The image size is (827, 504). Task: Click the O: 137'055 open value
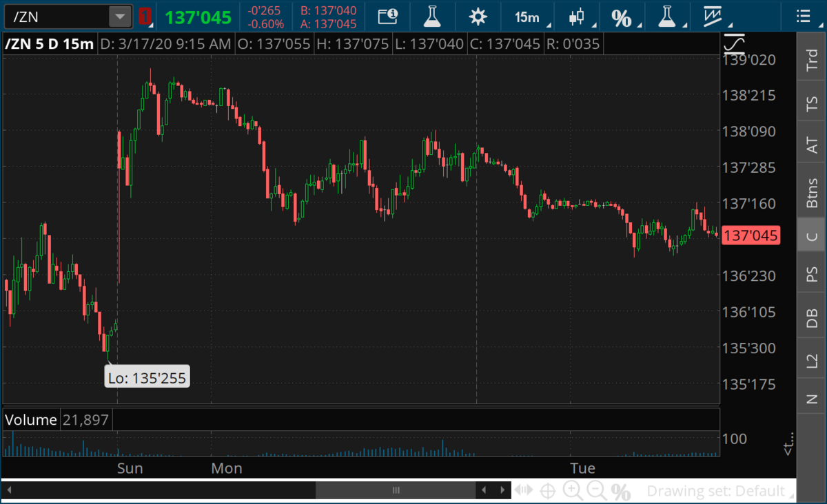pos(274,44)
